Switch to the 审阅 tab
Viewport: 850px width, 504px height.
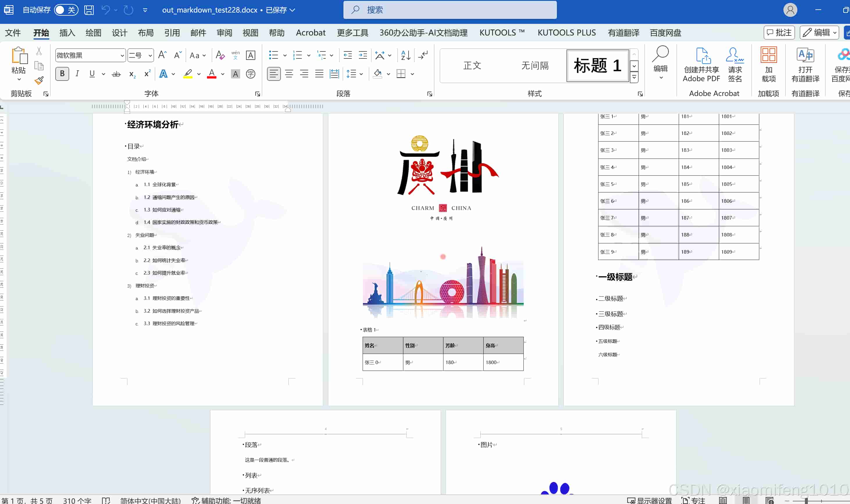[224, 33]
